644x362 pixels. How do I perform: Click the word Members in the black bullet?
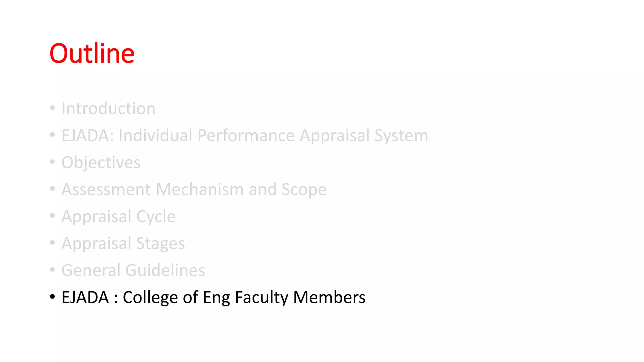[x=329, y=297]
